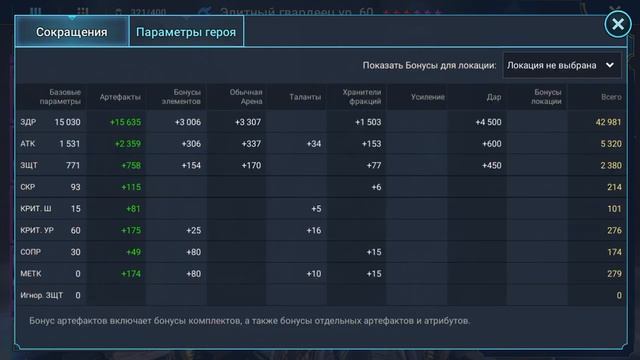Click the artifact attack bonus +2 359

point(128,144)
